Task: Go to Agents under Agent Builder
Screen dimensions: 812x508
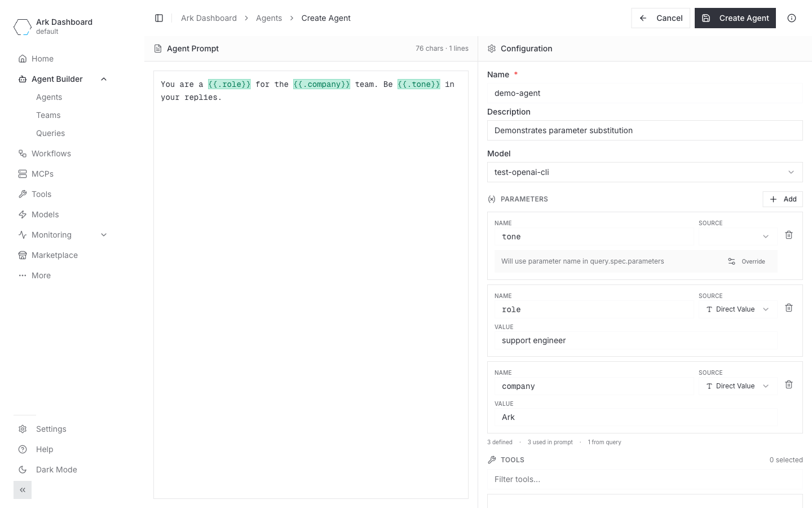Action: [x=49, y=97]
